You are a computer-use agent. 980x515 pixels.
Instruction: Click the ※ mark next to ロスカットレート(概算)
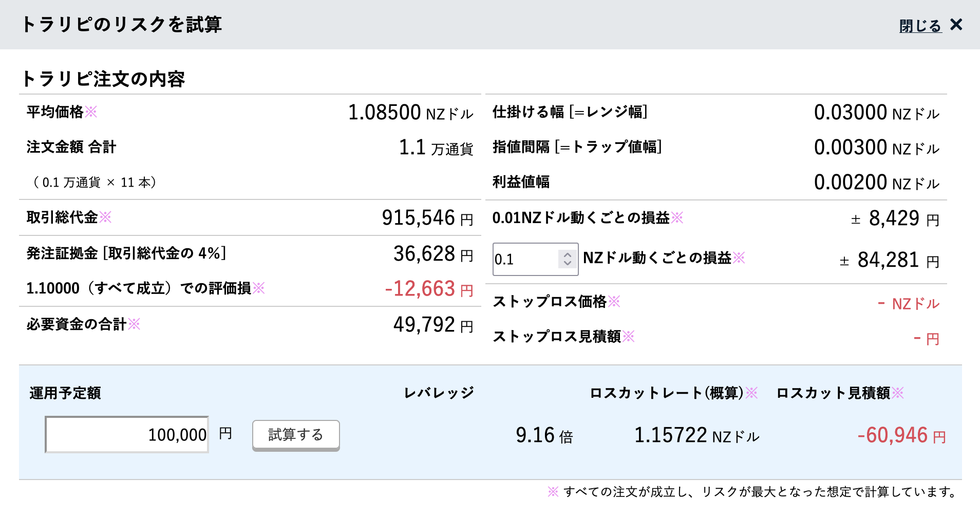751,393
